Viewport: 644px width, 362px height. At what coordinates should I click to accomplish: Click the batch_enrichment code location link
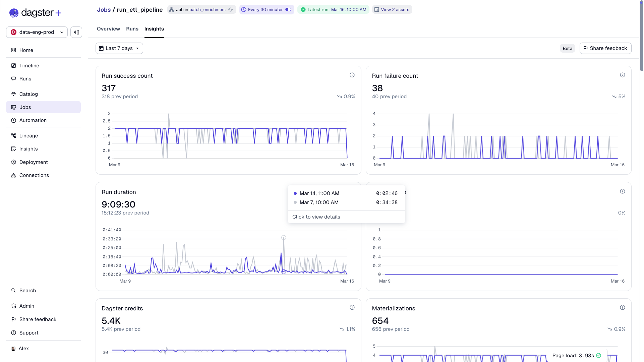[x=208, y=10]
